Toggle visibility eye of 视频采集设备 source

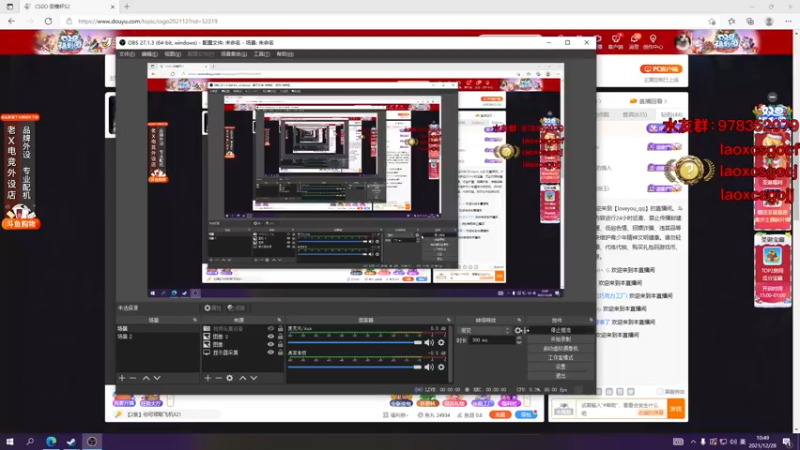pyautogui.click(x=271, y=329)
